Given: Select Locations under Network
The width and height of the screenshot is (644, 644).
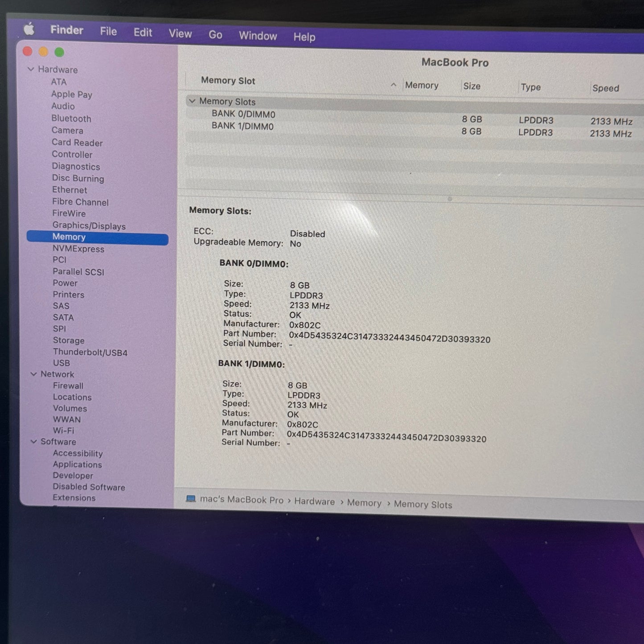Looking at the screenshot, I should coord(72,397).
